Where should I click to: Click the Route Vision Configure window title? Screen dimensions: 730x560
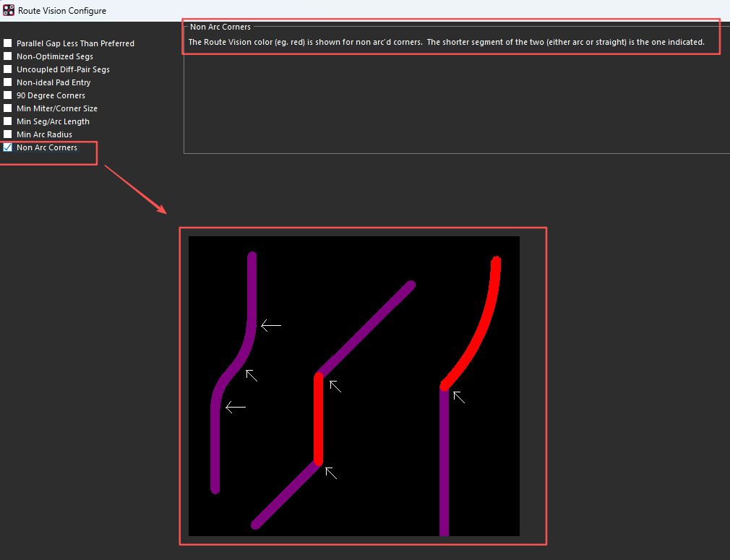(62, 10)
